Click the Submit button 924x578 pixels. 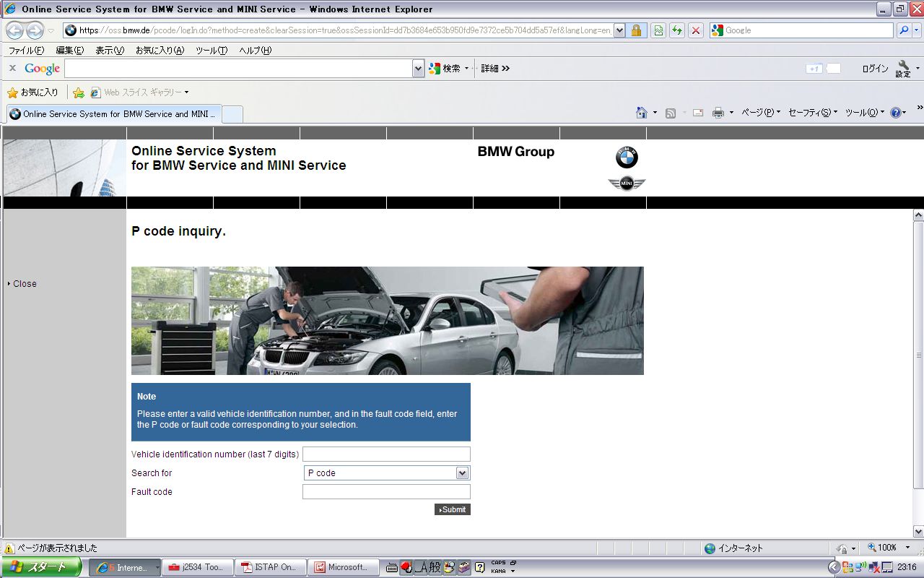point(453,509)
